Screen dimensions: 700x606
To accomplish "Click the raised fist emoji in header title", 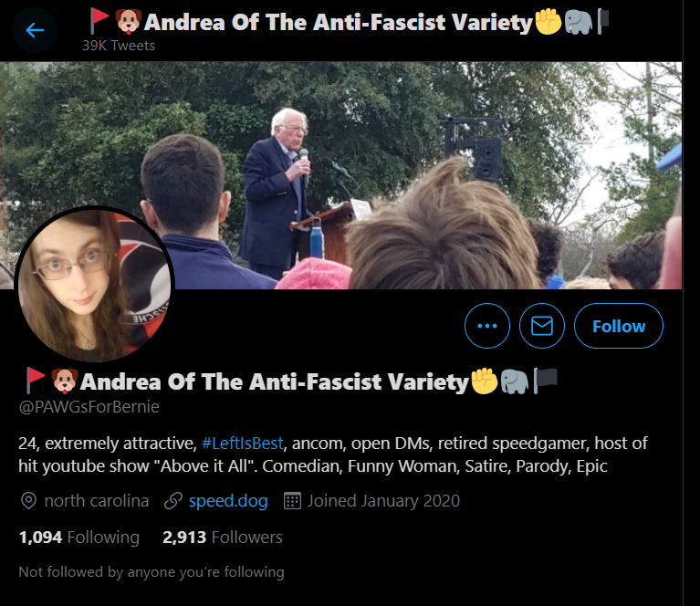I will [549, 21].
